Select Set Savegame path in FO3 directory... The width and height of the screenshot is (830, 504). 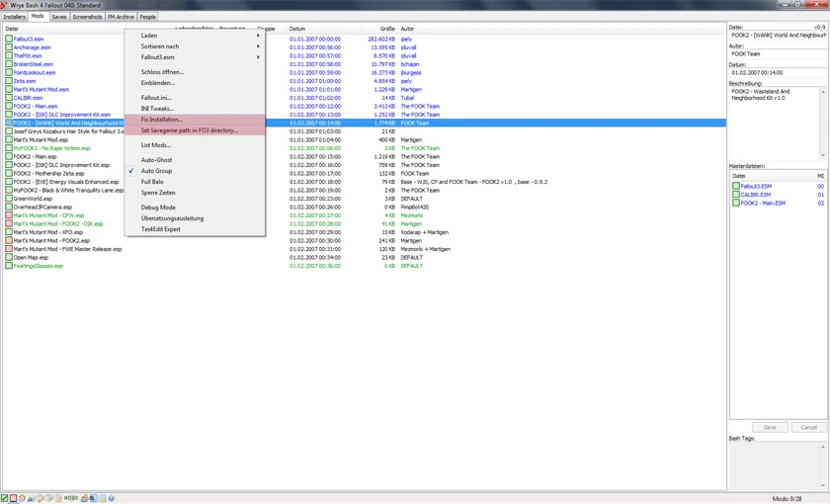[x=195, y=130]
